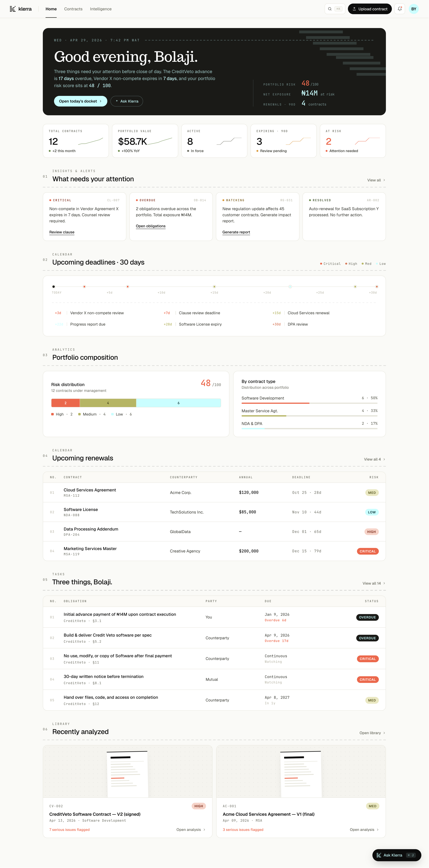The height and width of the screenshot is (868, 429).
Task: Open Build & deliver Credit Veto software obligation
Action: [214, 638]
